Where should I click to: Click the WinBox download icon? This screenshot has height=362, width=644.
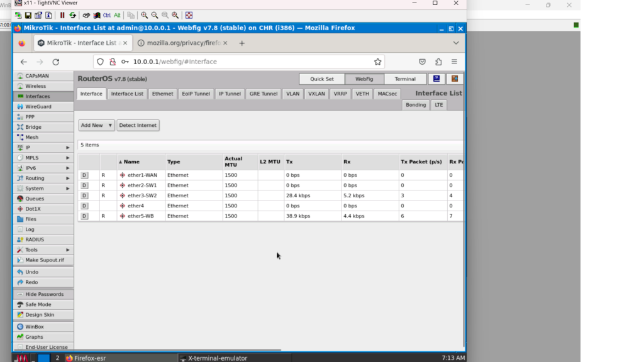[20, 327]
